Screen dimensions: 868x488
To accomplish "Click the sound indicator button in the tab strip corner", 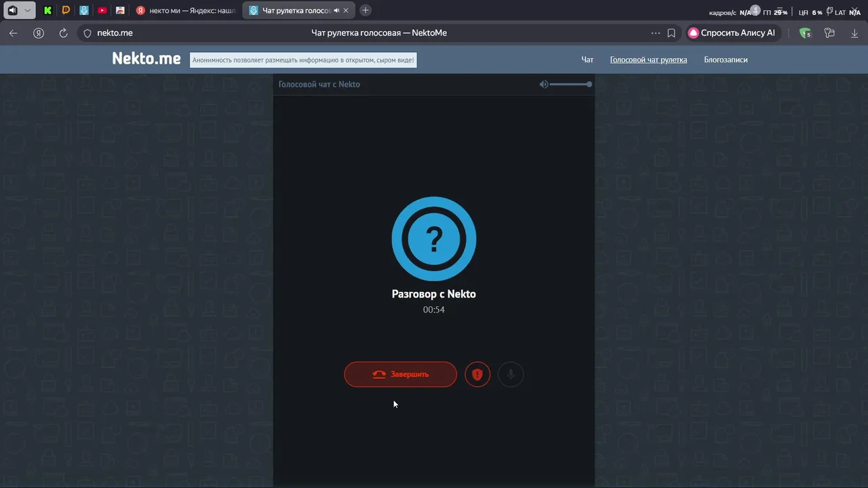I will (12, 10).
